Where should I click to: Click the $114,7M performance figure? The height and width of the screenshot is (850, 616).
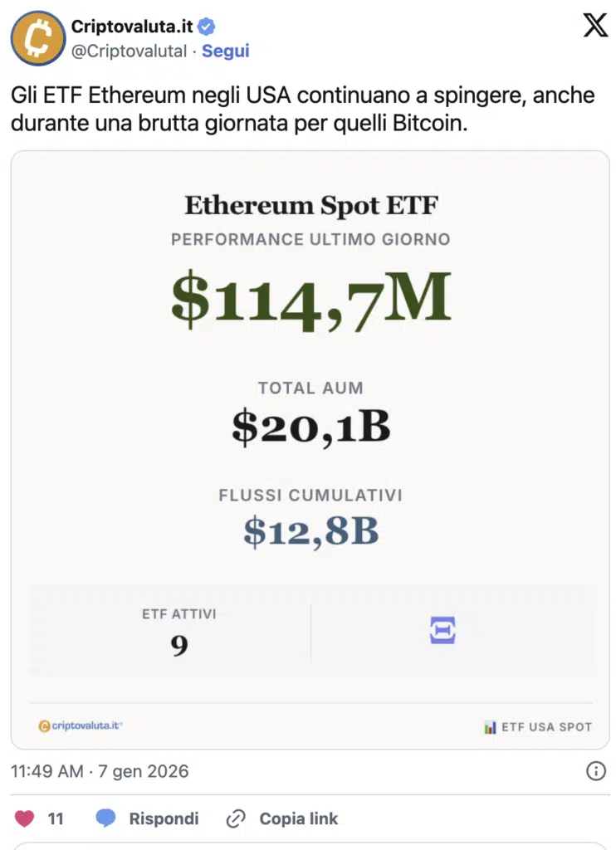310,300
